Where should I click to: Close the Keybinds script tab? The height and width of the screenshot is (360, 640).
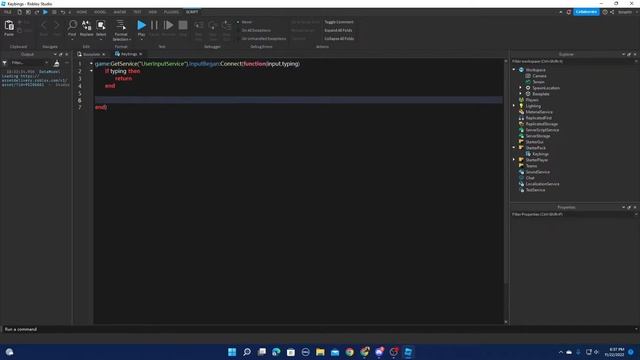pyautogui.click(x=140, y=54)
